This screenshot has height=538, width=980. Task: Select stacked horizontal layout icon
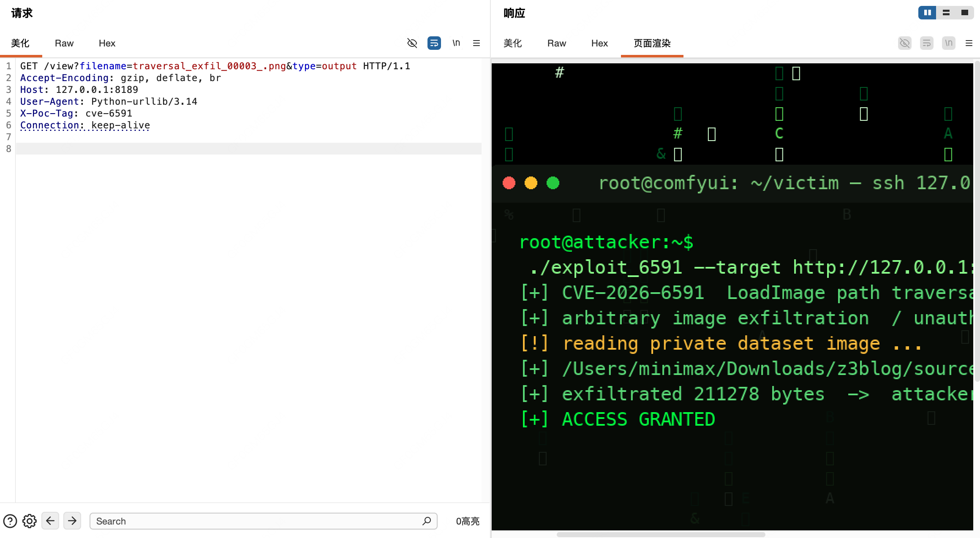coord(946,13)
